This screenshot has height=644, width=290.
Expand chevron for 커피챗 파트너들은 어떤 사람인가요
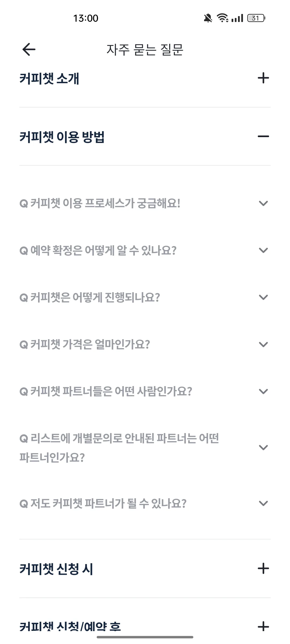tap(263, 391)
